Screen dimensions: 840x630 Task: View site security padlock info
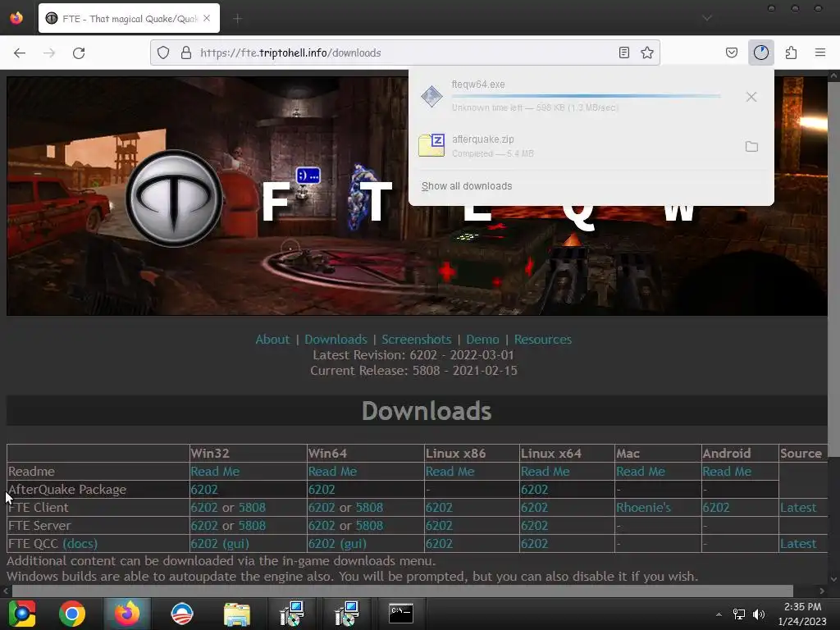[186, 52]
